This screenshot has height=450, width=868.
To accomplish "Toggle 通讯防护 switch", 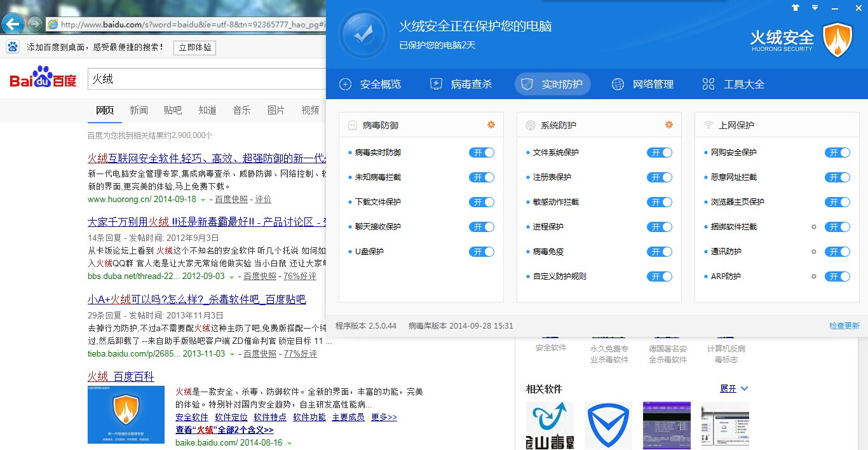I will (837, 252).
